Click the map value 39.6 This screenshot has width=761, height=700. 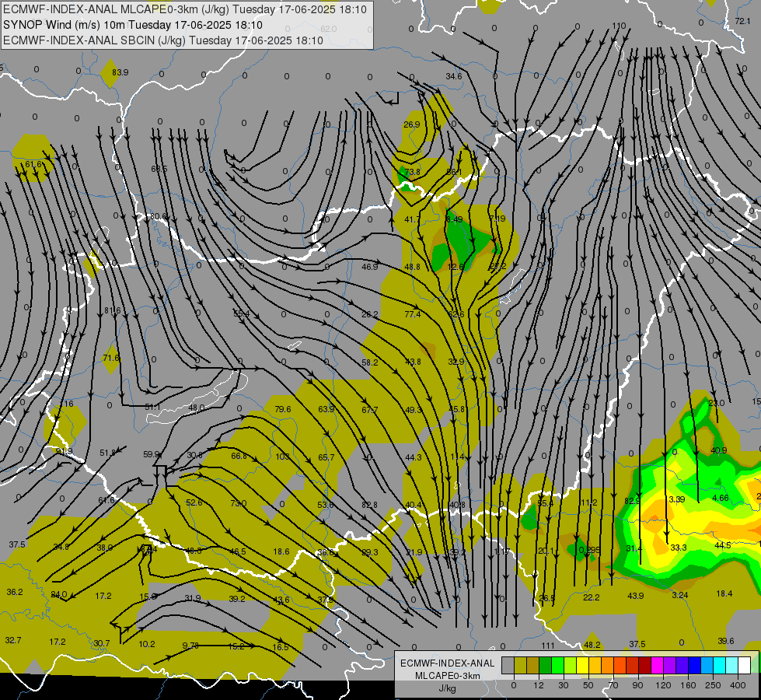coord(725,641)
